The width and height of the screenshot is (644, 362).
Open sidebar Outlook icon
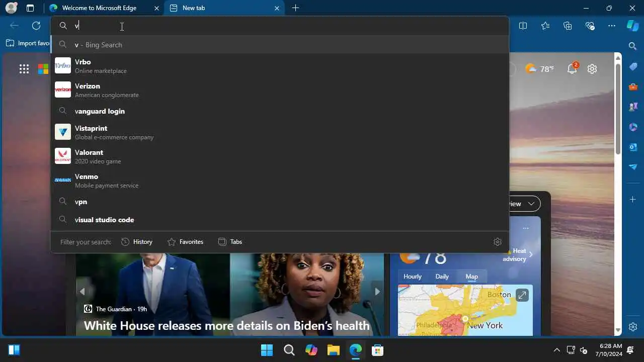pyautogui.click(x=633, y=147)
